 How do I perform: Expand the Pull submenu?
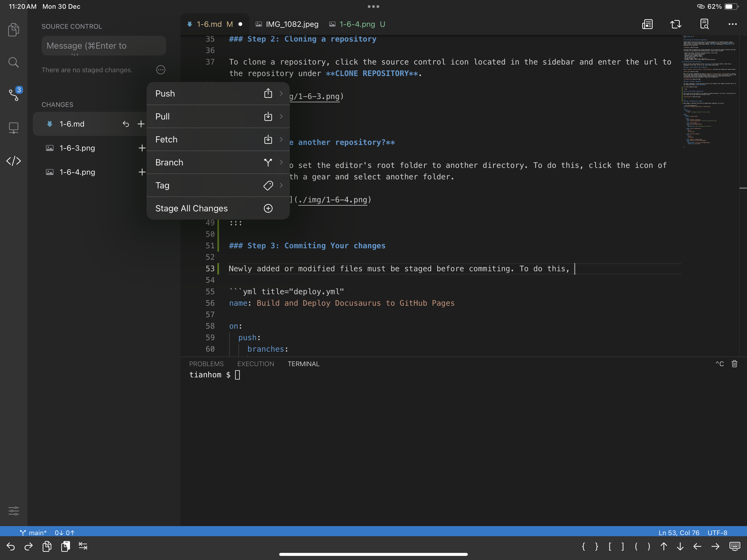(x=218, y=116)
